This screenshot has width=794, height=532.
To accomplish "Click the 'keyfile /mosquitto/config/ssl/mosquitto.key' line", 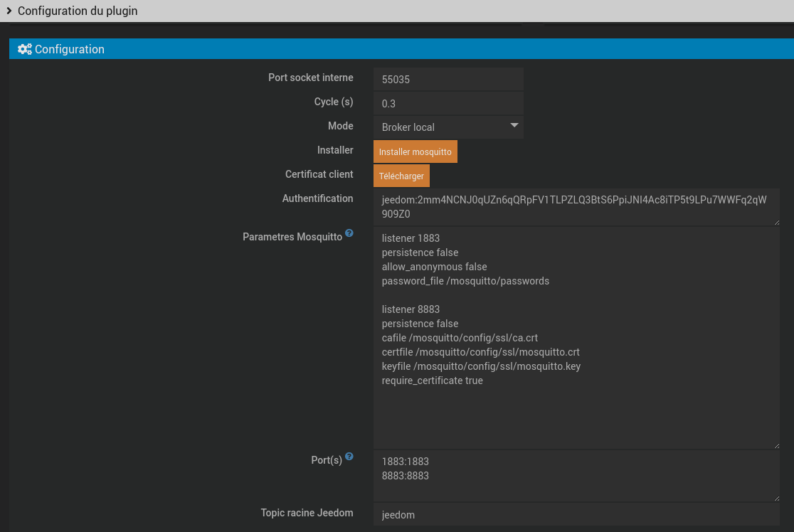I will (x=481, y=366).
